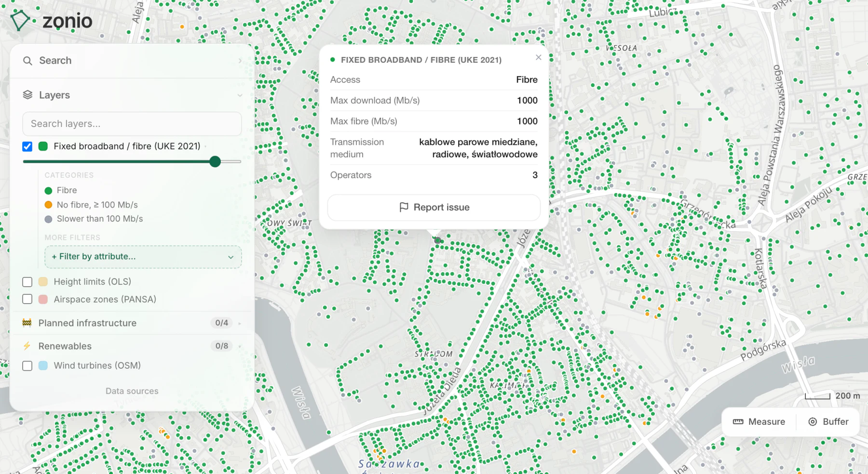Expand the Planned infrastructure group
The width and height of the screenshot is (868, 474).
point(240,323)
